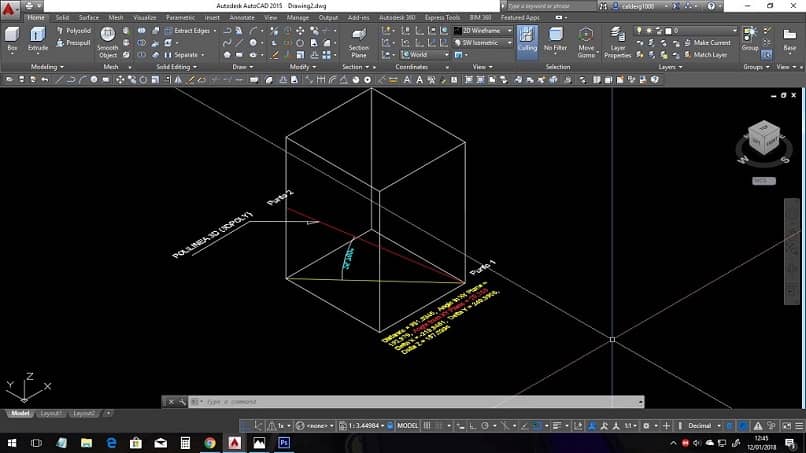806x453 pixels.
Task: Switch to the Manage ribbon tab
Action: tap(298, 17)
